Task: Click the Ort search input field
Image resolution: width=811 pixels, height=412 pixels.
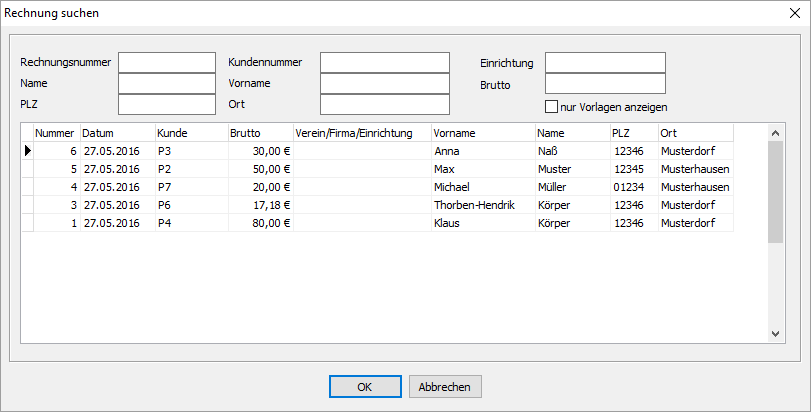Action: click(x=384, y=104)
